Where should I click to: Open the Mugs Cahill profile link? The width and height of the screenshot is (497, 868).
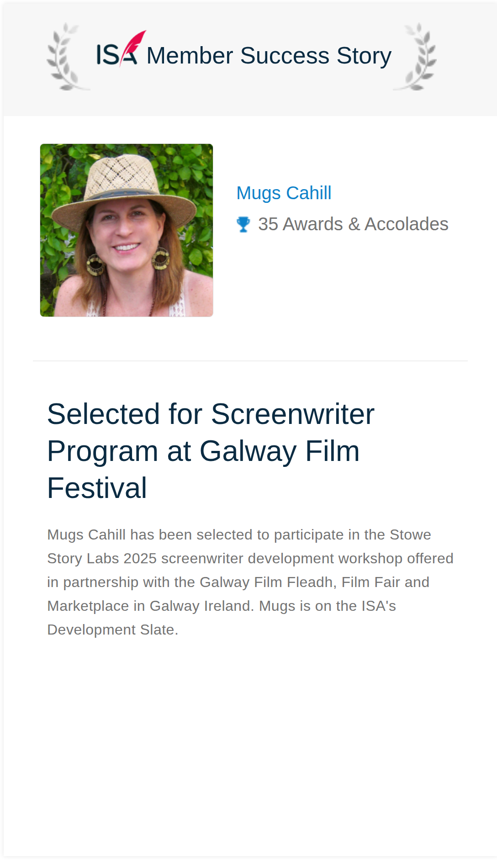tap(284, 193)
